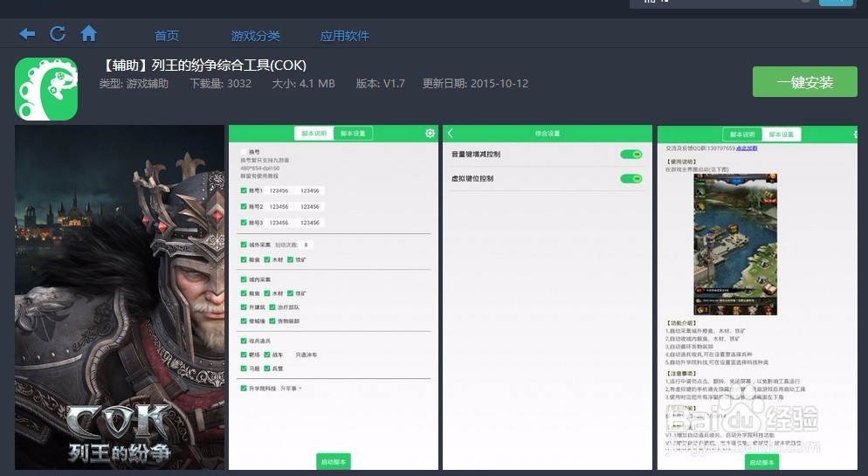Open the 首页 tab
Viewport: 868px width, 476px height.
click(x=167, y=36)
